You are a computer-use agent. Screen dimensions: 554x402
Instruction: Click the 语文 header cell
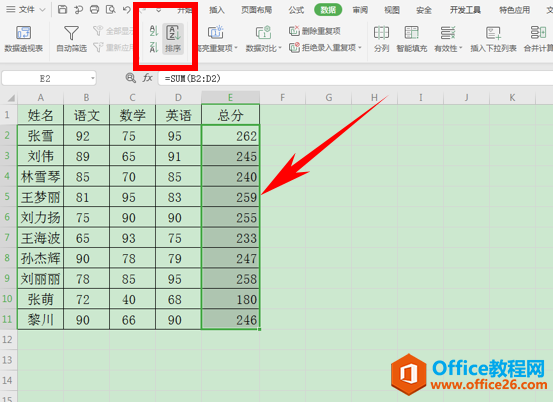[x=87, y=115]
